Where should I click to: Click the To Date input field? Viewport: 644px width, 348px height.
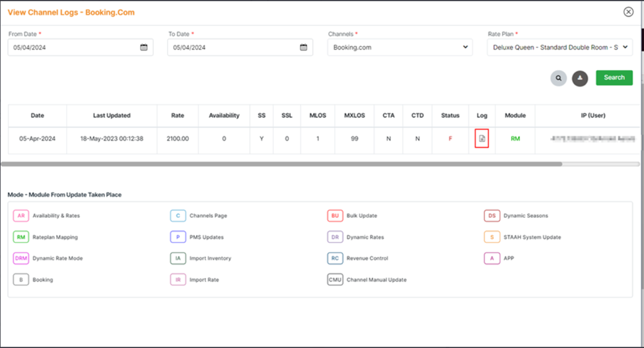click(231, 48)
